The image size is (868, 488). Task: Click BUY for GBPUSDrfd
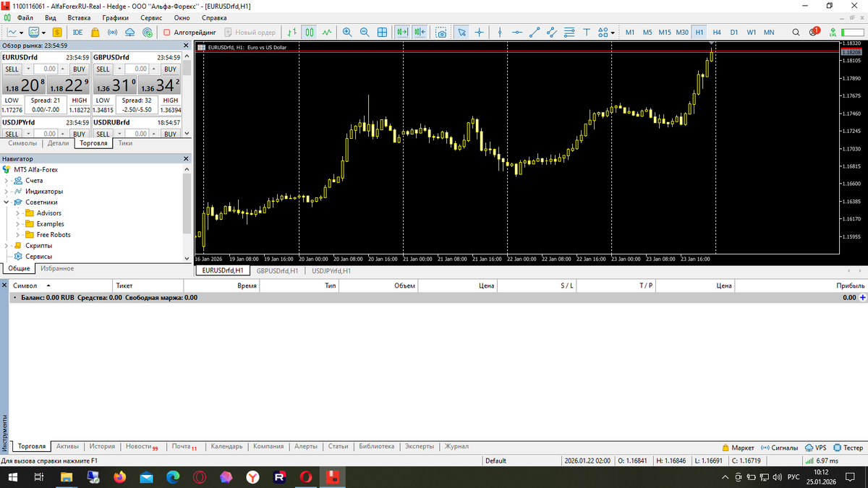170,69
